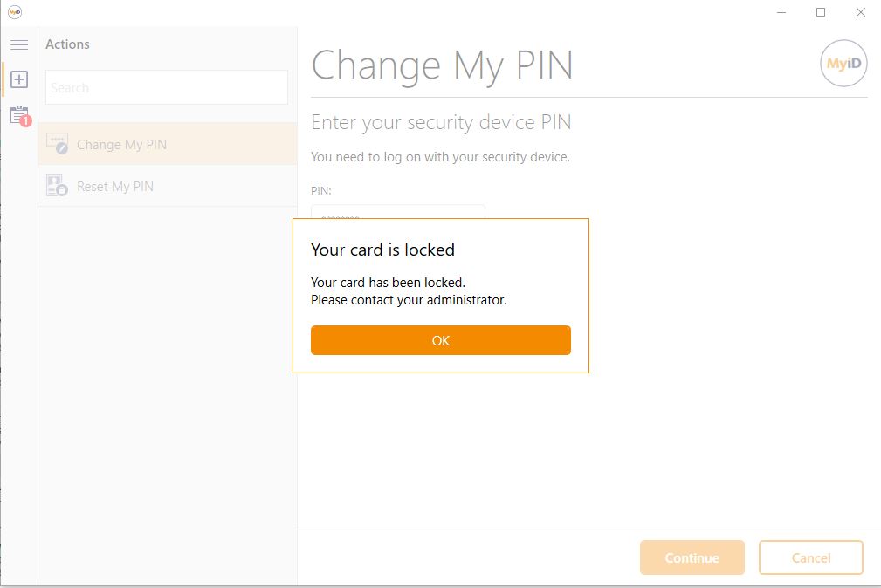Click the Change My PIN keypad icon
881x588 pixels.
pos(57,144)
